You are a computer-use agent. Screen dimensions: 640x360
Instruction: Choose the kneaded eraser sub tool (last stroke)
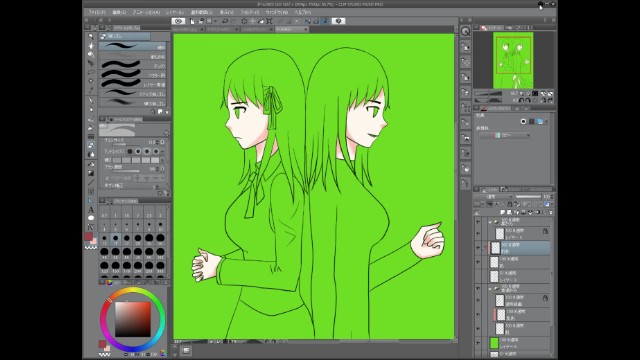pyautogui.click(x=132, y=103)
